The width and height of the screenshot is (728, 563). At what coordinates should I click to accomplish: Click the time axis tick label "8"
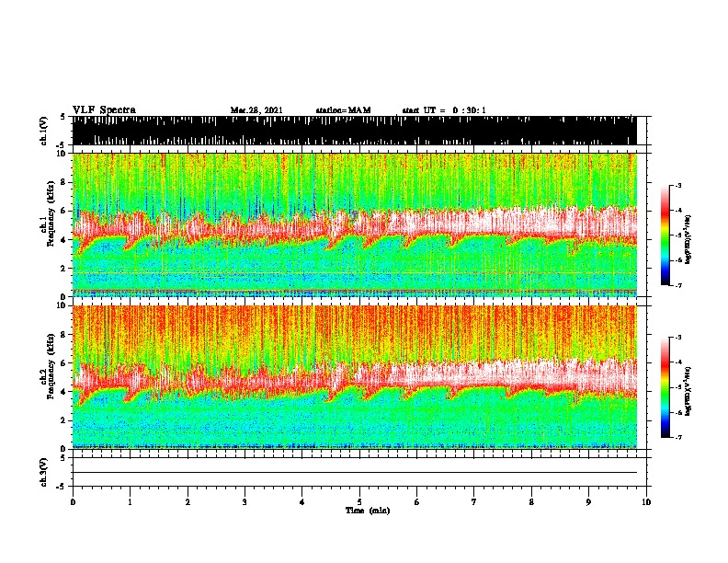531,502
